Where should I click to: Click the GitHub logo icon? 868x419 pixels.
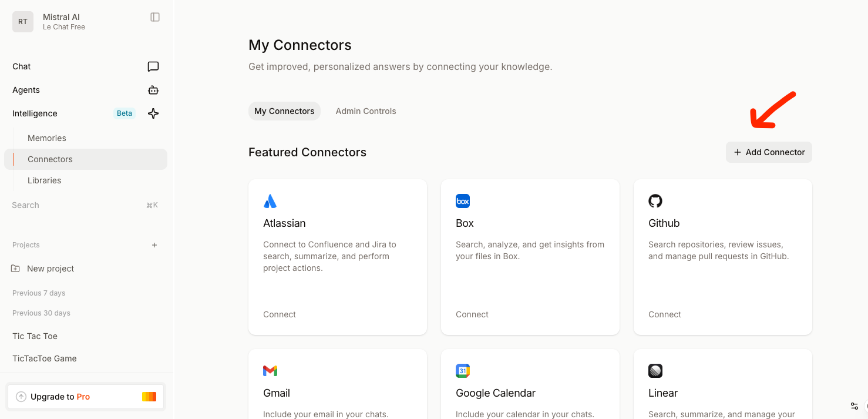click(x=655, y=200)
